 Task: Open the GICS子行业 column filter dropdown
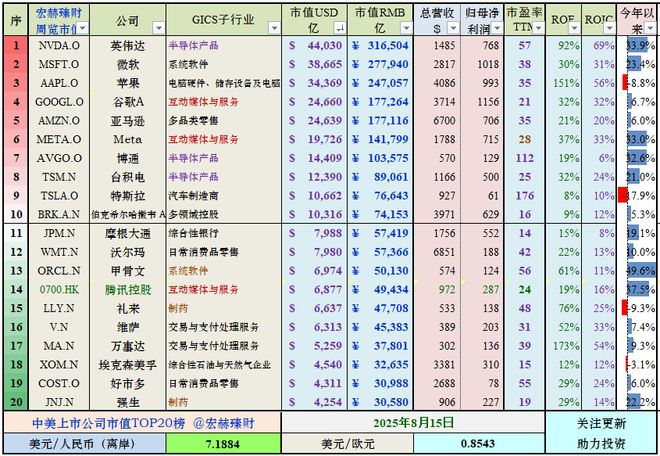tap(274, 28)
